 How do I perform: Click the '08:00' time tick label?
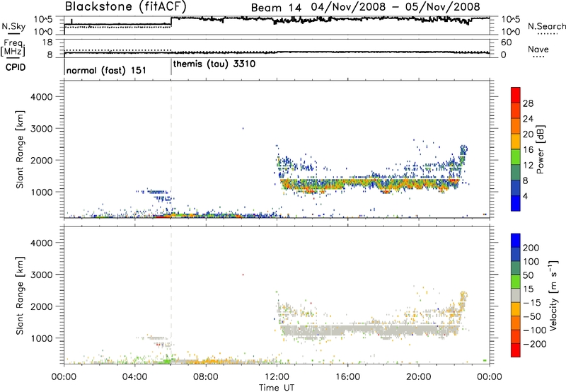[x=206, y=377]
